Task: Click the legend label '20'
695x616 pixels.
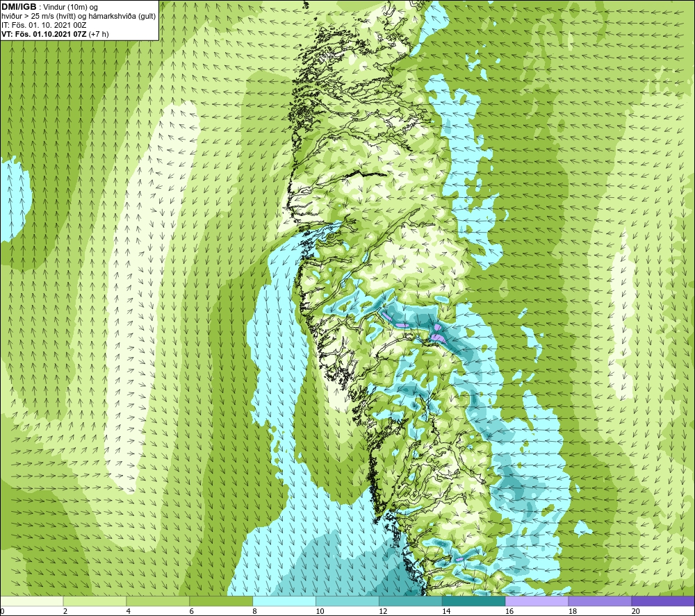Action: (x=636, y=611)
